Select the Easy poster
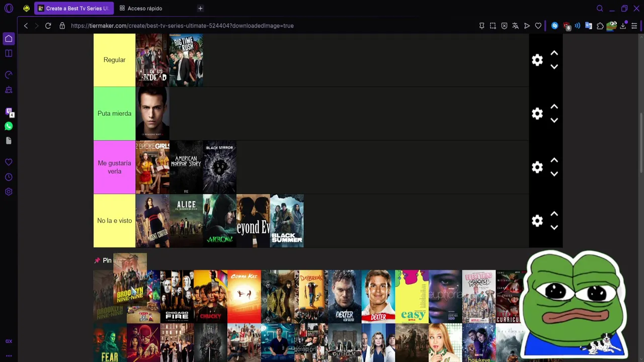The width and height of the screenshot is (644, 362). [412, 297]
